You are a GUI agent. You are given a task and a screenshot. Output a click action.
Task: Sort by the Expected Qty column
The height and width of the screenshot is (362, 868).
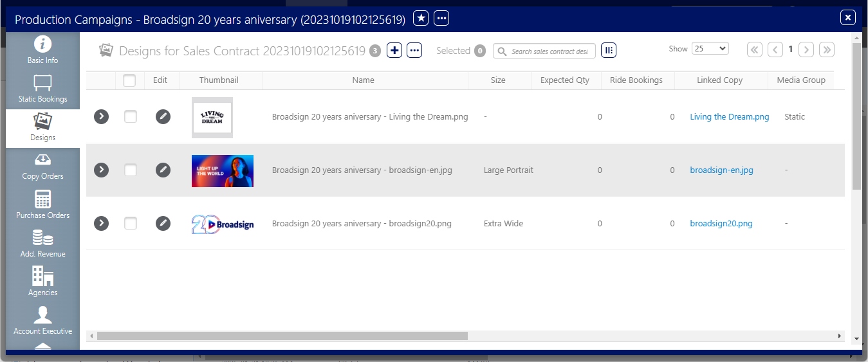coord(565,80)
